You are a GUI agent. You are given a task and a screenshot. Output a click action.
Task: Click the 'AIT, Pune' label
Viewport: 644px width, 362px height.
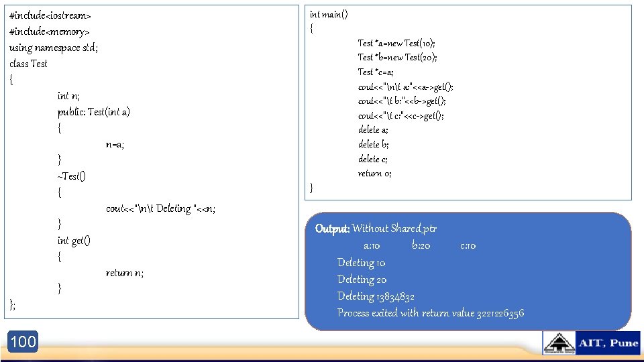(x=608, y=343)
